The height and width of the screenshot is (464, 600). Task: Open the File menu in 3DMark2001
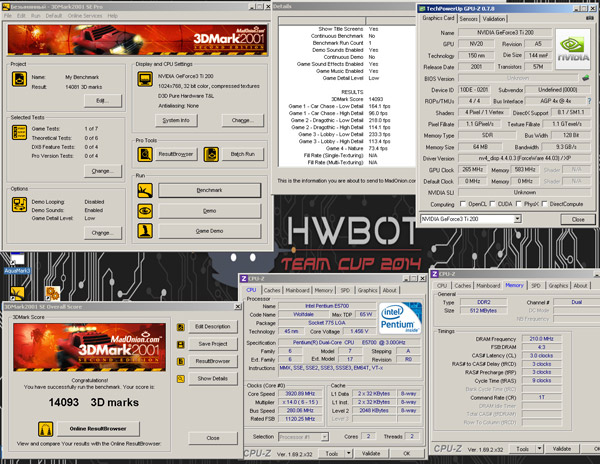pos(8,16)
